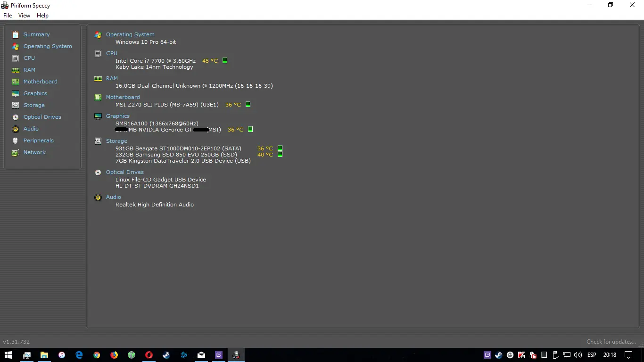Go to Peripherals in the sidebar
This screenshot has width=644, height=362.
(x=39, y=140)
